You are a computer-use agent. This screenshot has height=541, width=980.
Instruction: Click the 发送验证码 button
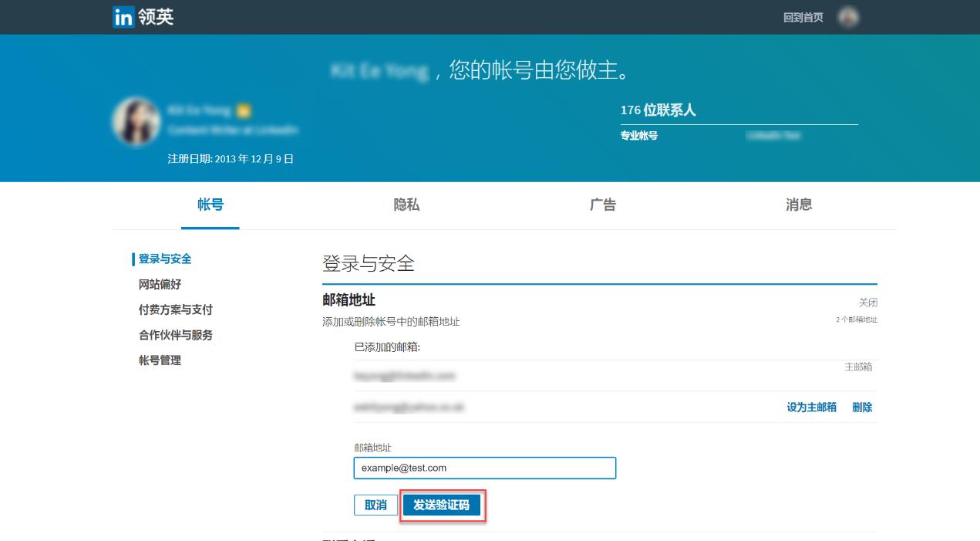(442, 505)
